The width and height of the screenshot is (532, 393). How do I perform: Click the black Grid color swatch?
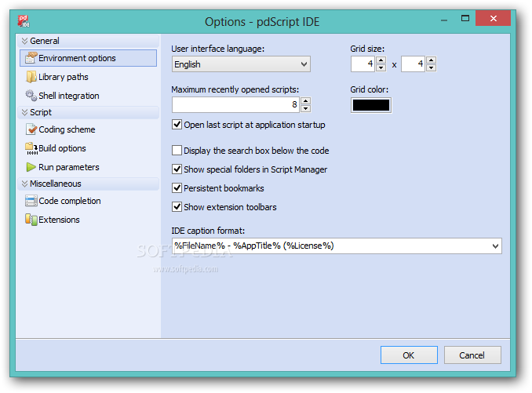[x=371, y=105]
